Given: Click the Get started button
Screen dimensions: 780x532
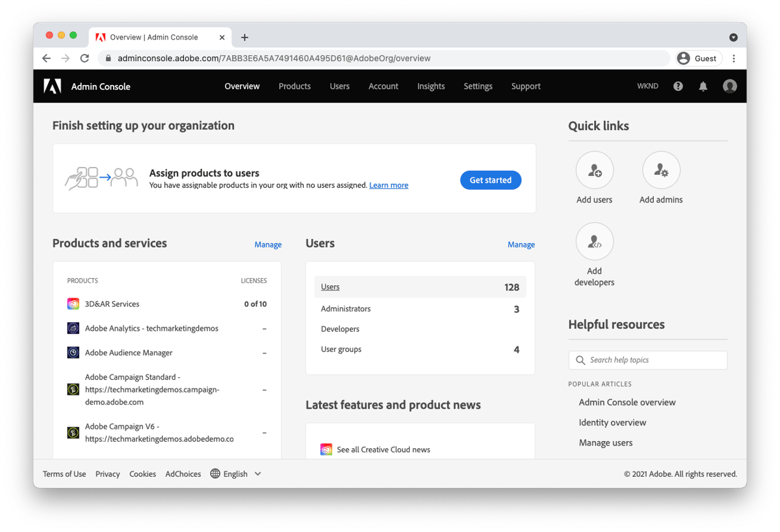Looking at the screenshot, I should point(490,180).
